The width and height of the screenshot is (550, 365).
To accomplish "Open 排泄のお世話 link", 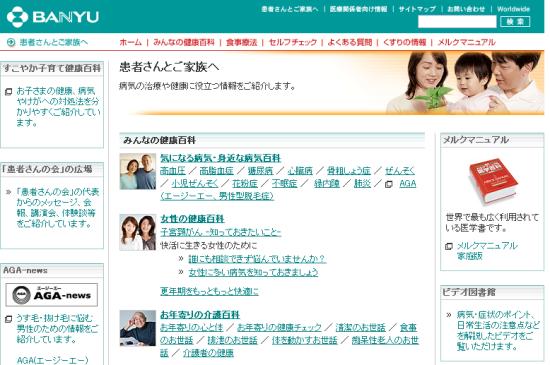I will click(233, 340).
